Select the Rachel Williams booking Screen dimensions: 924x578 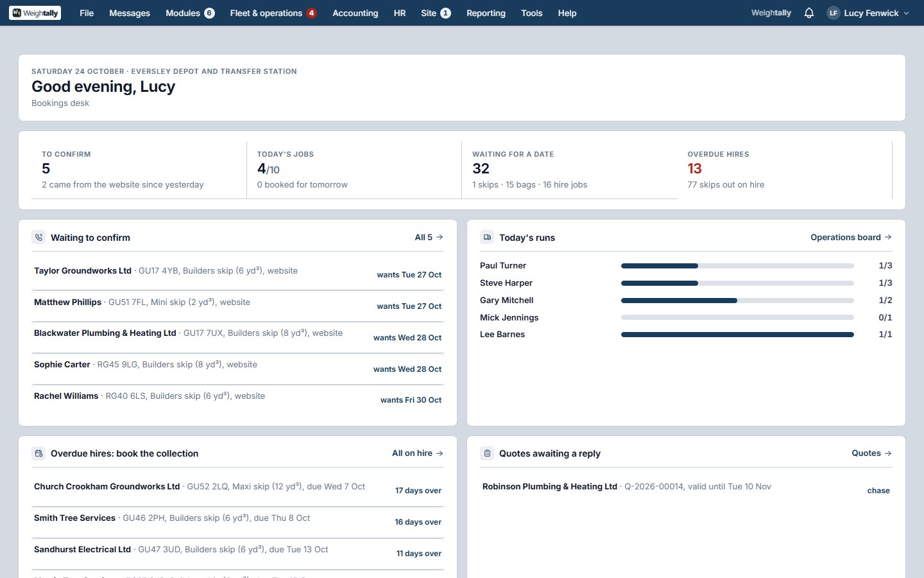pyautogui.click(x=237, y=400)
